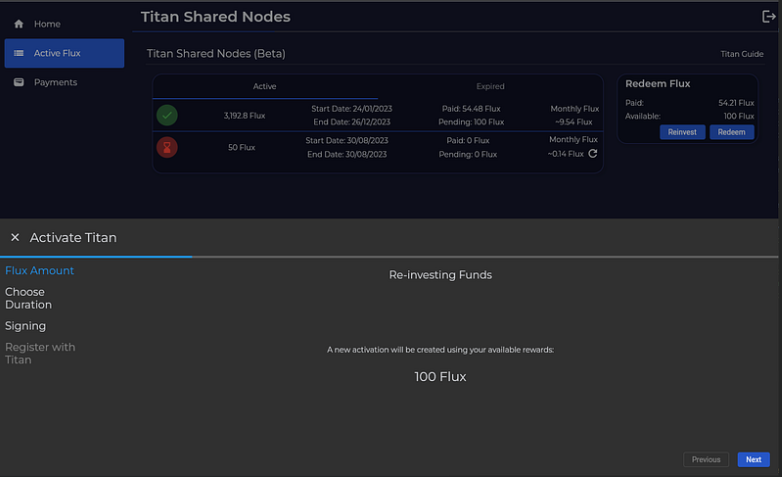The width and height of the screenshot is (782, 477).
Task: Select the Register with Titan step
Action: pyautogui.click(x=40, y=353)
